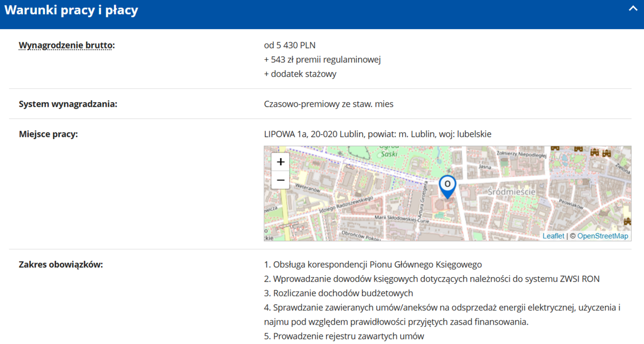This screenshot has height=344, width=644.
Task: Click the Śródmieście district label on map
Action: (511, 191)
